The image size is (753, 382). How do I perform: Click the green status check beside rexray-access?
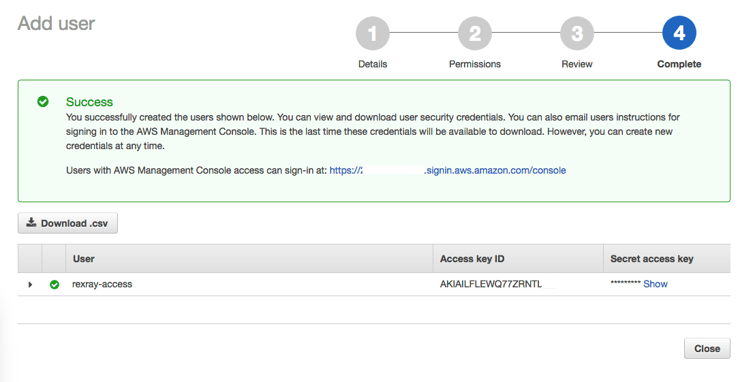tap(54, 284)
